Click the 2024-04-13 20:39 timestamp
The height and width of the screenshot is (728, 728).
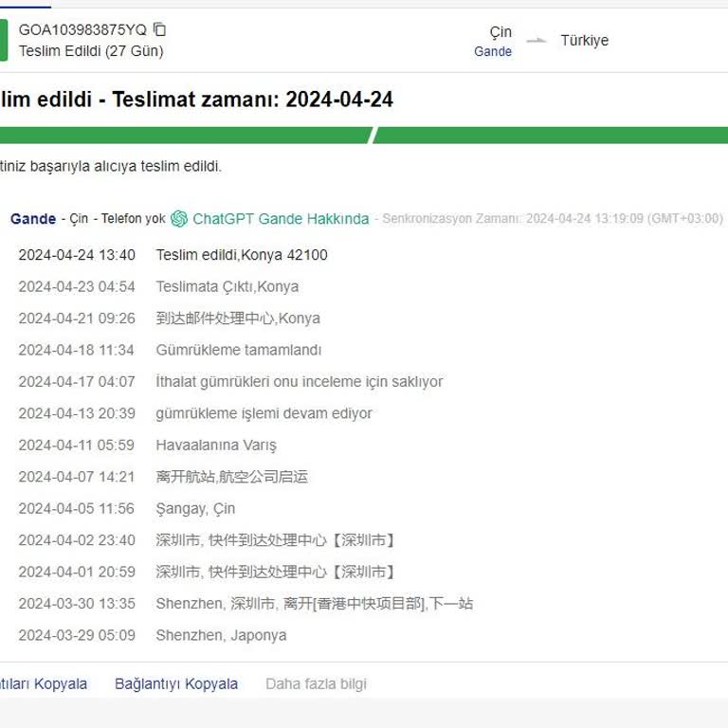pos(77,413)
